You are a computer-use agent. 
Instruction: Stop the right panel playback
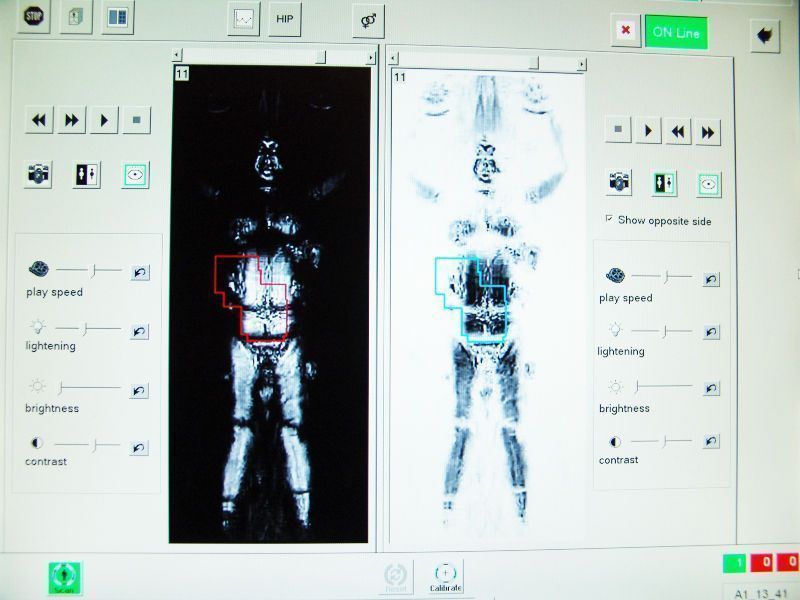click(x=618, y=129)
